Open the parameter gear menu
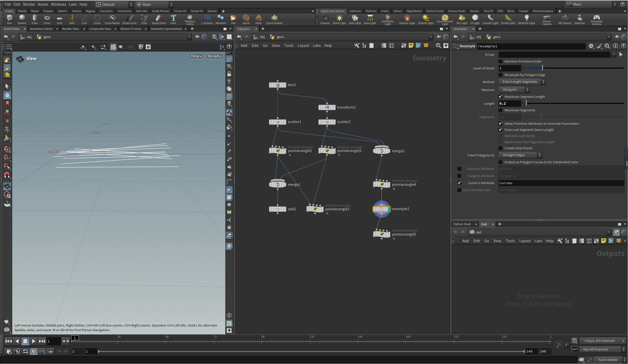The height and width of the screenshot is (364, 628). 591,46
